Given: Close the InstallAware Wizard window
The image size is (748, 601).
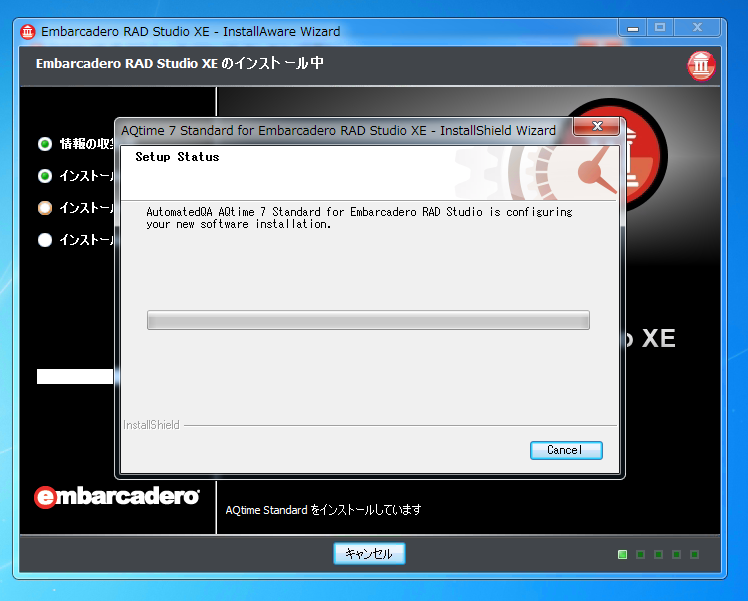Looking at the screenshot, I should (697, 28).
